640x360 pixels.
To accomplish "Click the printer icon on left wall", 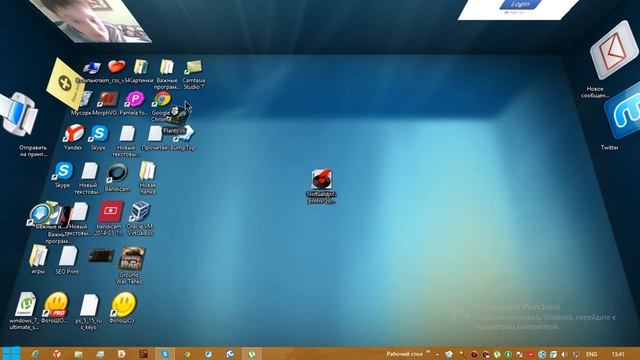I will tap(19, 114).
